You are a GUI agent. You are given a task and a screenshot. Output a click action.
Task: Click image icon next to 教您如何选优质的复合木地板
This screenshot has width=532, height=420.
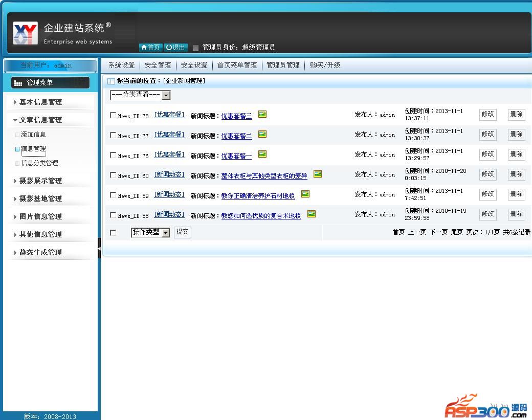click(312, 214)
